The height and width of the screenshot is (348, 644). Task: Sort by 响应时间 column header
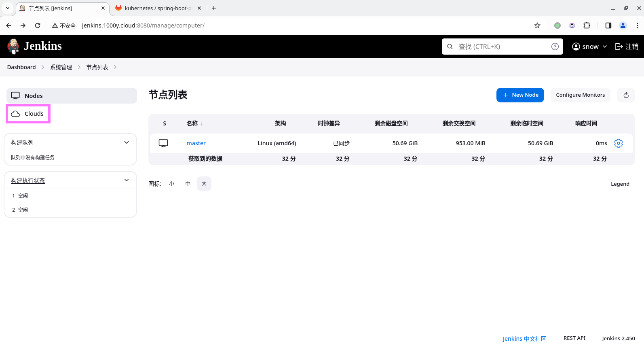click(586, 123)
